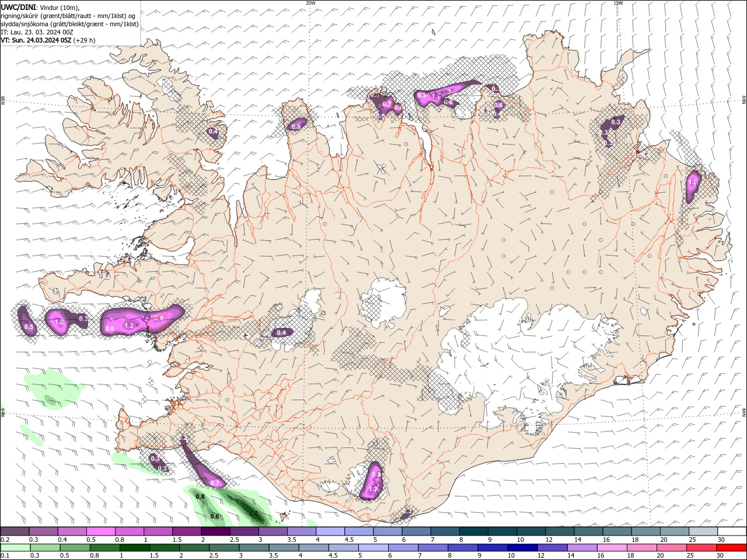Click the pink snow patch on Mýrdalsjökull in the south

pyautogui.click(x=372, y=482)
